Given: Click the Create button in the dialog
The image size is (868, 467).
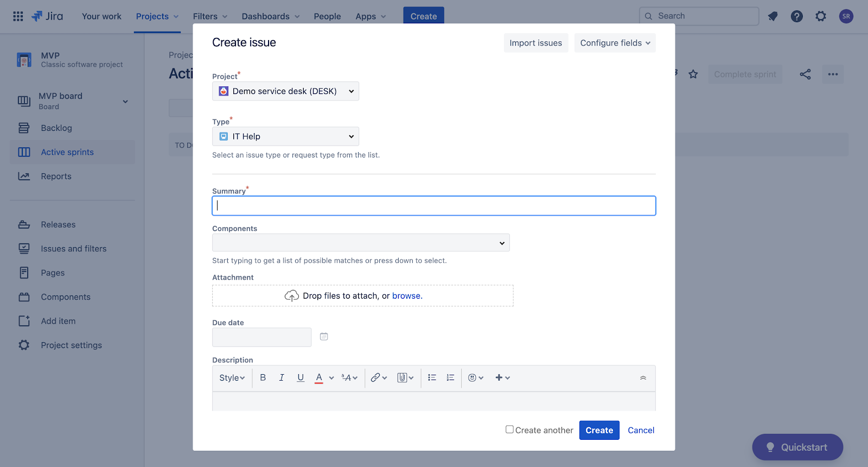Looking at the screenshot, I should click(599, 430).
